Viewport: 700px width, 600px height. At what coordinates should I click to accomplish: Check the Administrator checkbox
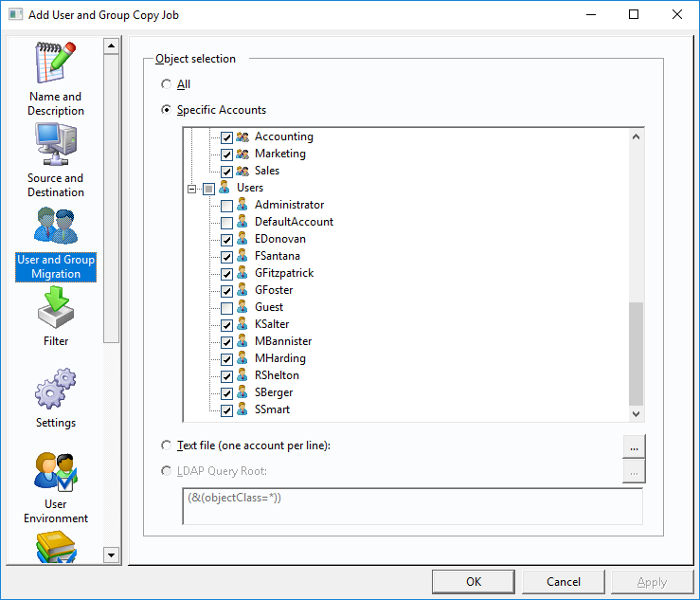pos(226,206)
